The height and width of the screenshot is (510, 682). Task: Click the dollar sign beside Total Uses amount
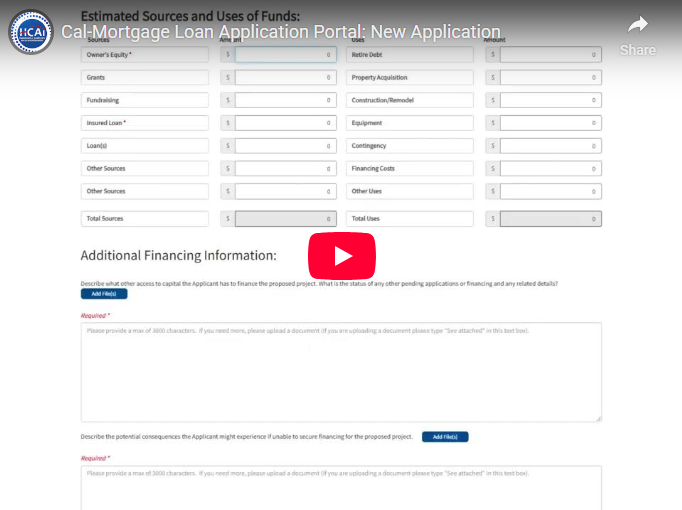point(493,219)
